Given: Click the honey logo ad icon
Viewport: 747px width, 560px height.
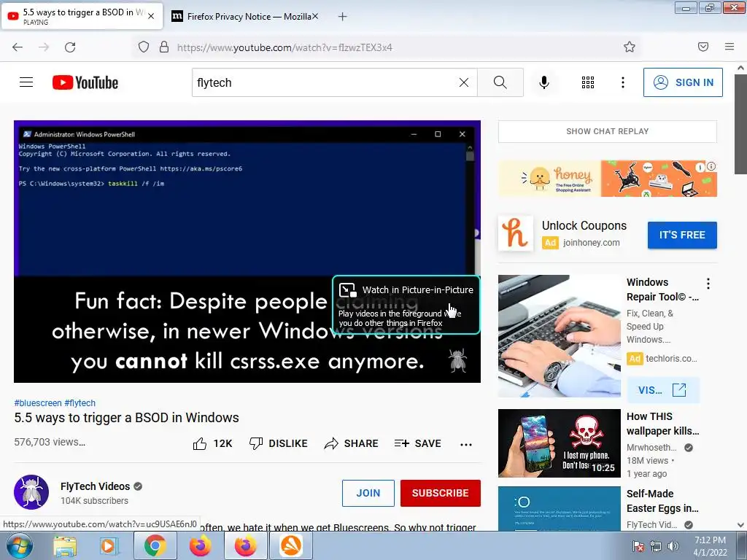Looking at the screenshot, I should click(x=516, y=233).
